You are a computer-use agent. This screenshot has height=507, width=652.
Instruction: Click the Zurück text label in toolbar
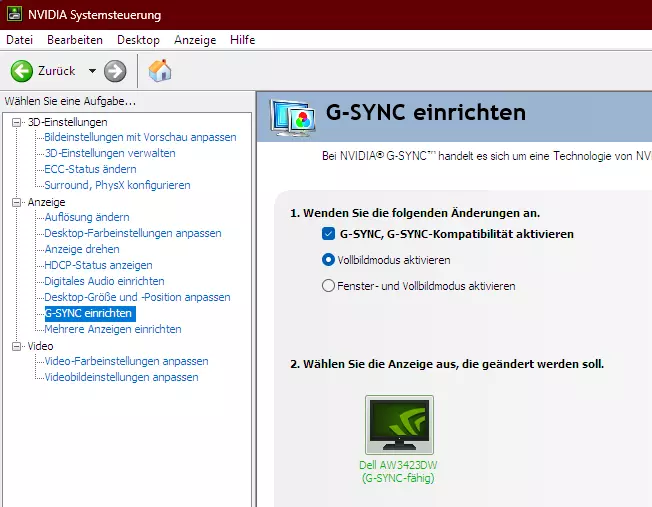pyautogui.click(x=57, y=71)
